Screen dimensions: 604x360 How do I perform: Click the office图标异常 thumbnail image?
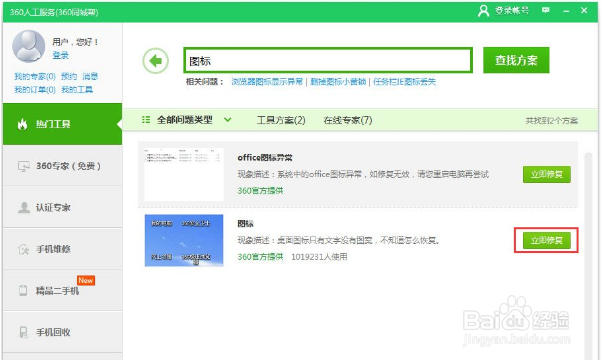(x=184, y=174)
